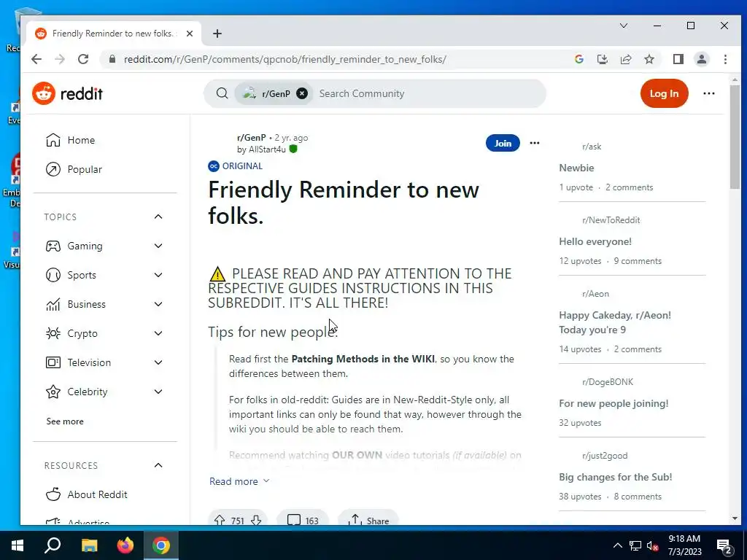Viewport: 747px width, 560px height.
Task: Open File Explorer from taskbar
Action: click(x=89, y=545)
